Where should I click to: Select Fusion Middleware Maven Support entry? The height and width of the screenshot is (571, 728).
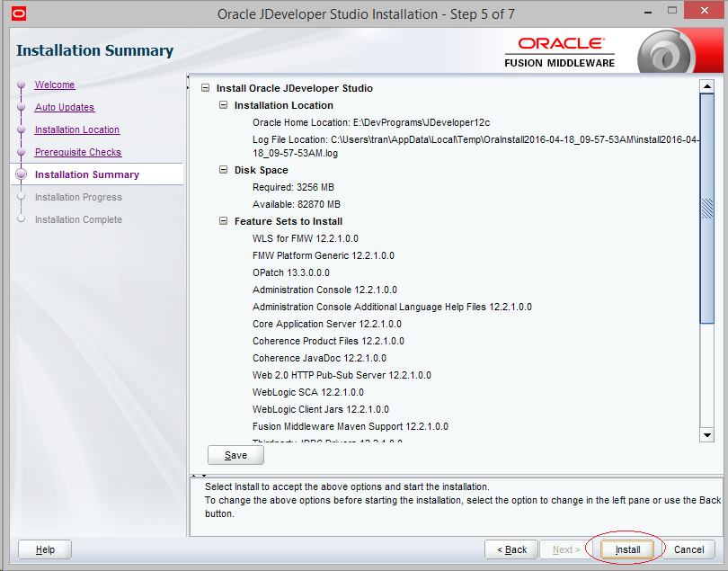tap(351, 426)
